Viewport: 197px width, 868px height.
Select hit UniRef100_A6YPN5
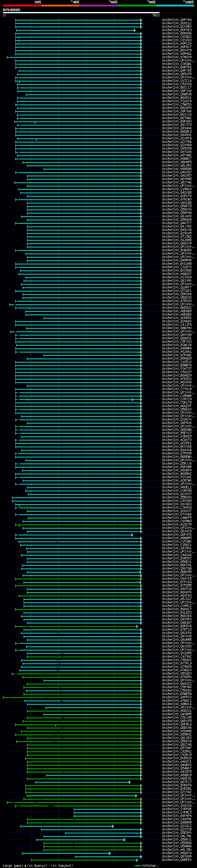coord(177,179)
